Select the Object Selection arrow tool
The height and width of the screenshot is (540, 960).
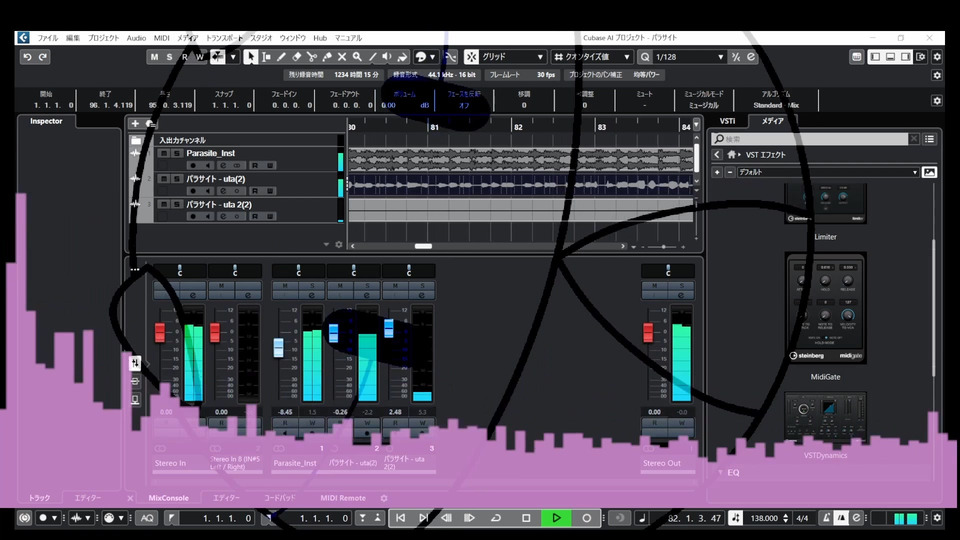point(250,57)
